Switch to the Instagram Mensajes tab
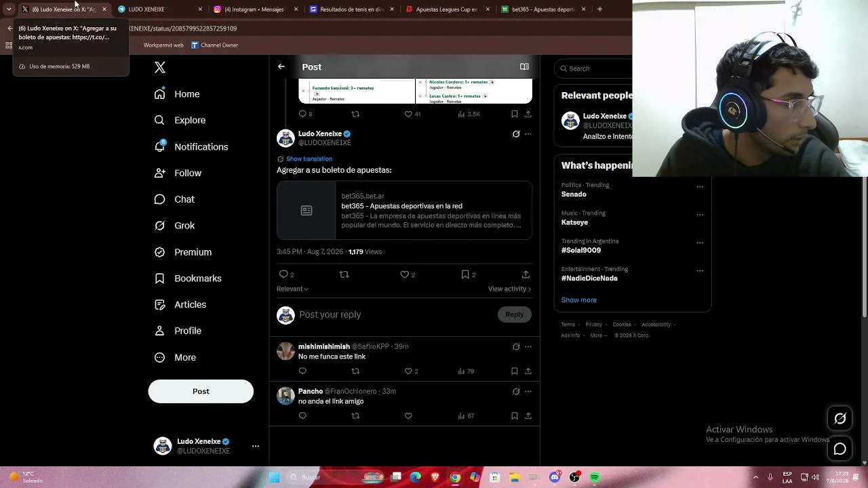The height and width of the screenshot is (488, 868). tap(256, 9)
